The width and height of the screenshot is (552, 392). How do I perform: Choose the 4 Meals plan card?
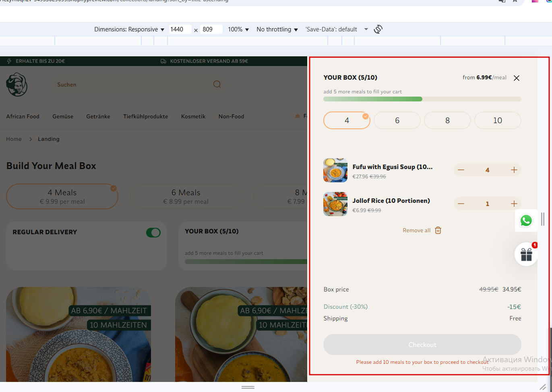tap(62, 196)
